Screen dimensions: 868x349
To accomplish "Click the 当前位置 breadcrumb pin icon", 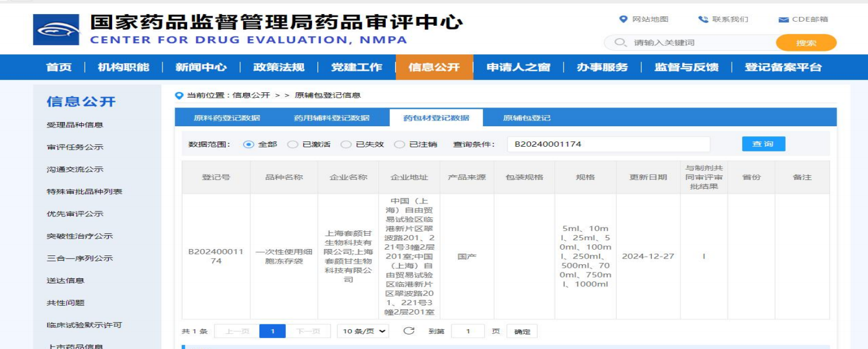I will tap(179, 95).
